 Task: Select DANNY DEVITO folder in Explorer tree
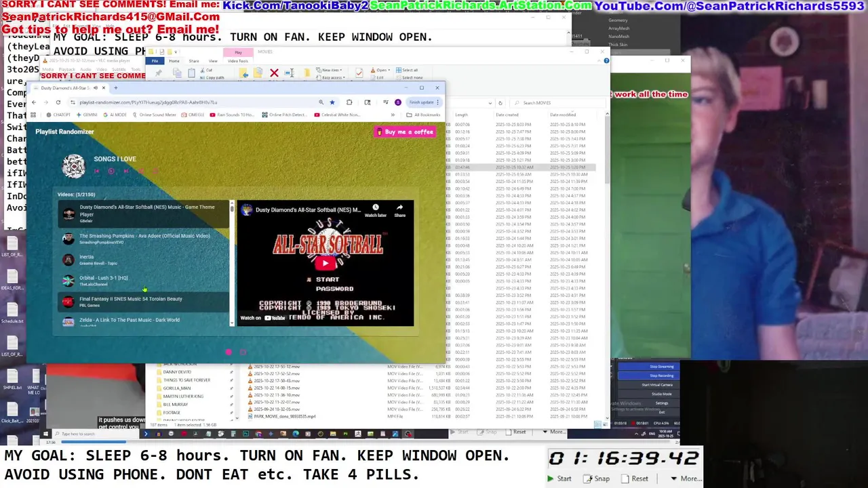click(x=177, y=372)
